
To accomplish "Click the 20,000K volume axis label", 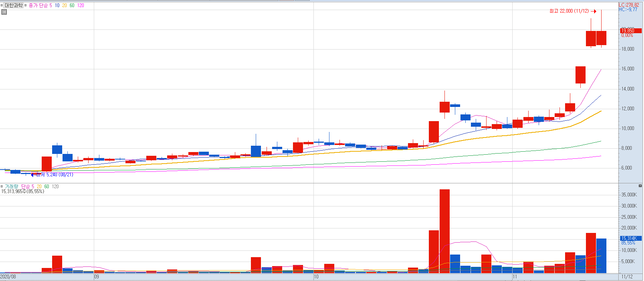I will pos(629,228).
